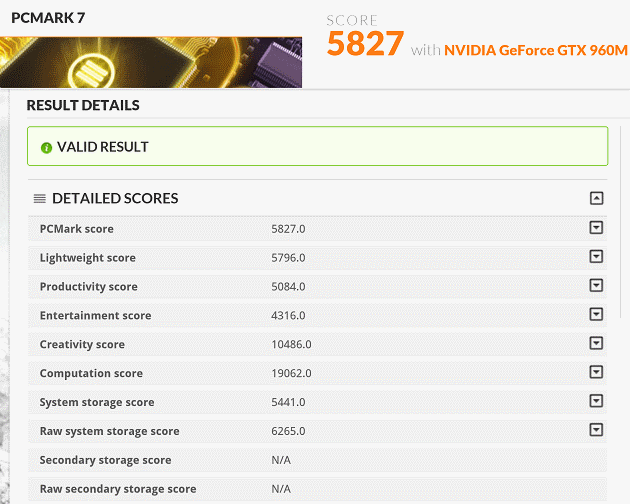
Task: Expand the Raw system storage score row
Action: pos(596,430)
